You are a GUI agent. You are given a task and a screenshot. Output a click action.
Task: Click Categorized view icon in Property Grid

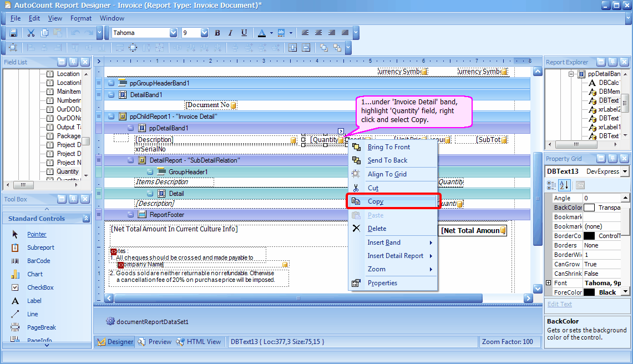tap(551, 185)
